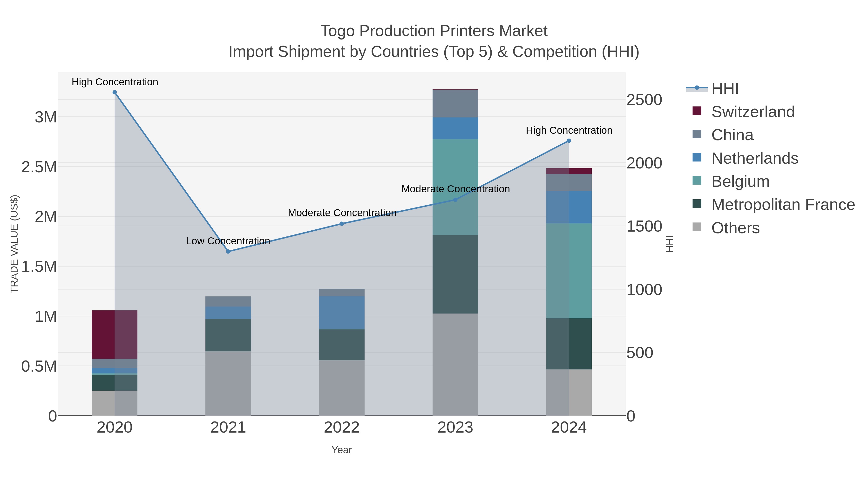Toggle the Switzerland legend entry
868x488 pixels.
click(x=743, y=112)
